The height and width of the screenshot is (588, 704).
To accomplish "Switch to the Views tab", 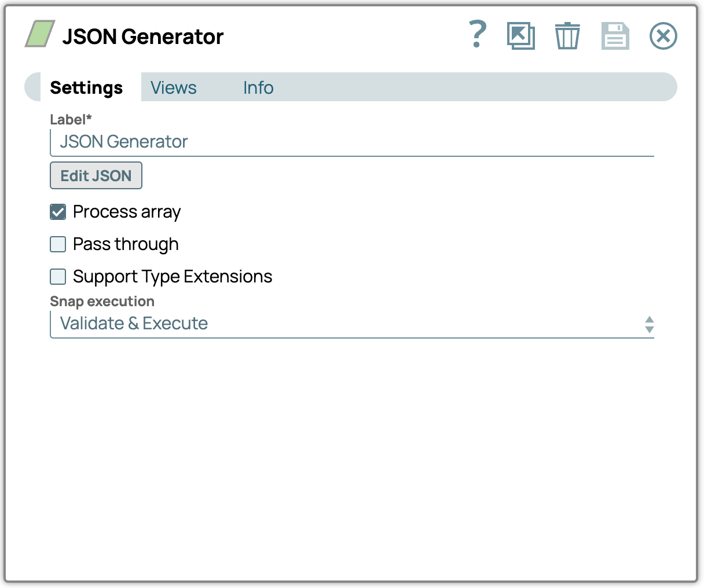I will (173, 88).
